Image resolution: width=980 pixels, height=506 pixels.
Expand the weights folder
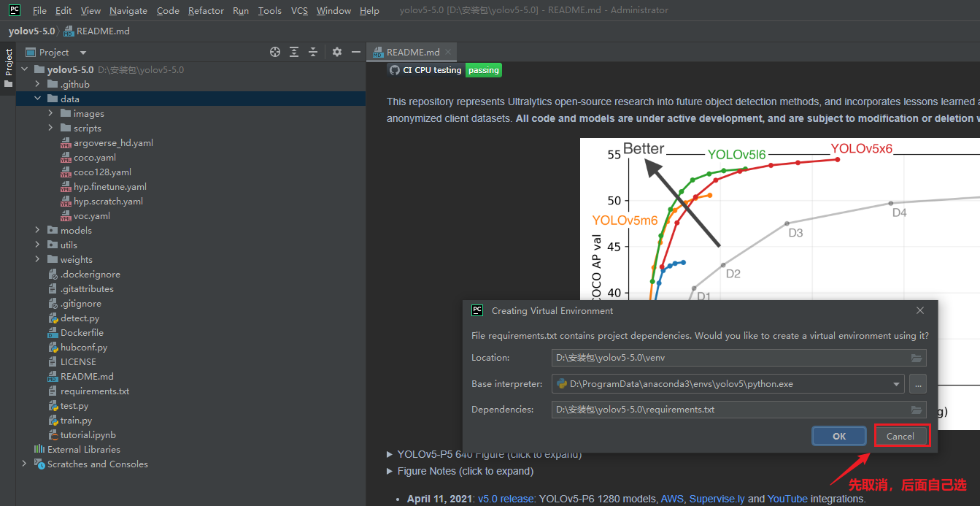37,259
